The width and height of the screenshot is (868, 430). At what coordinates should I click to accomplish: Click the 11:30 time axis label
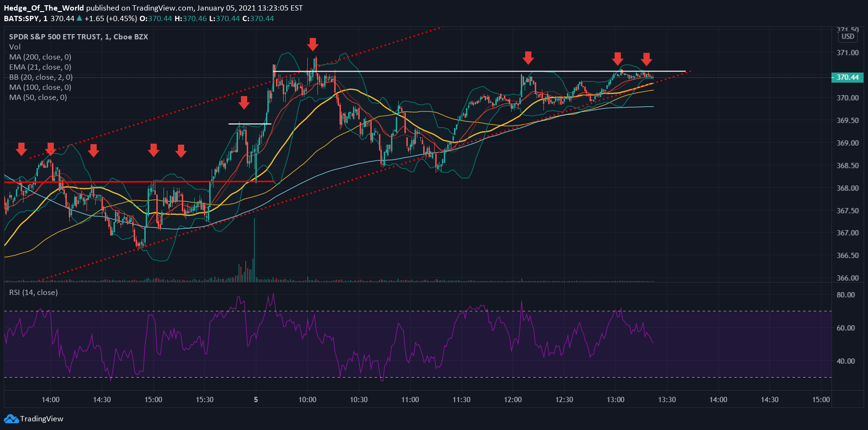(x=461, y=399)
